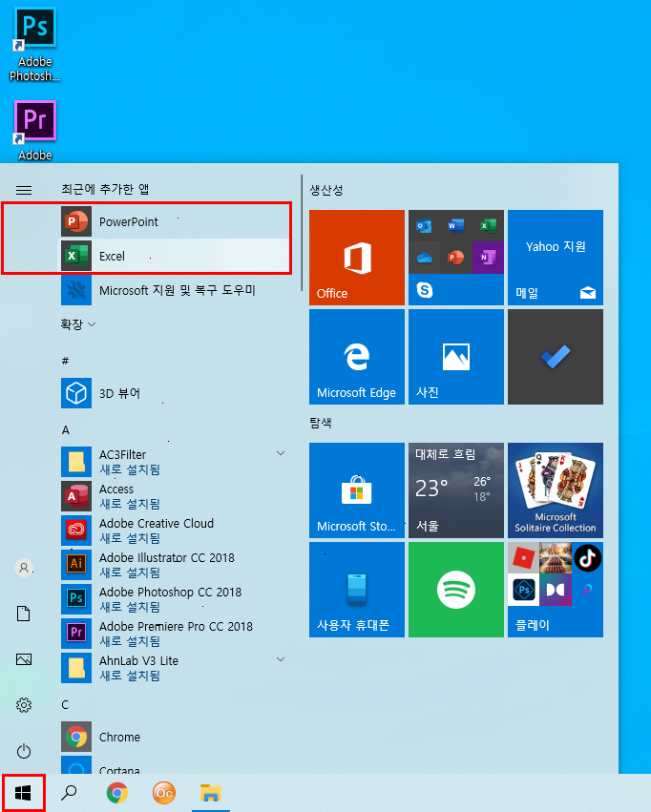Click the 탐색 tile group header
Image resolution: width=651 pixels, height=812 pixels.
tap(321, 423)
